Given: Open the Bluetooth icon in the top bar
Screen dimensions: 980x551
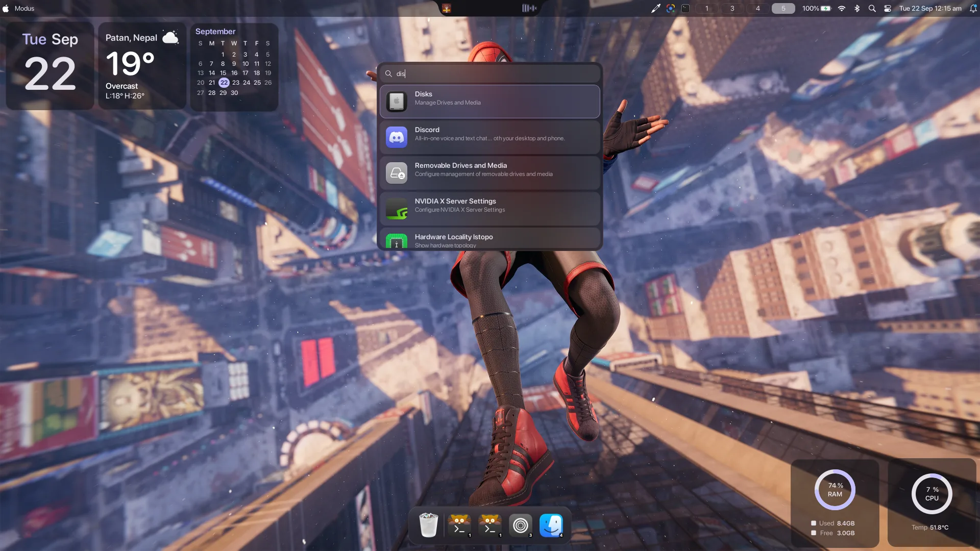Looking at the screenshot, I should pos(857,8).
